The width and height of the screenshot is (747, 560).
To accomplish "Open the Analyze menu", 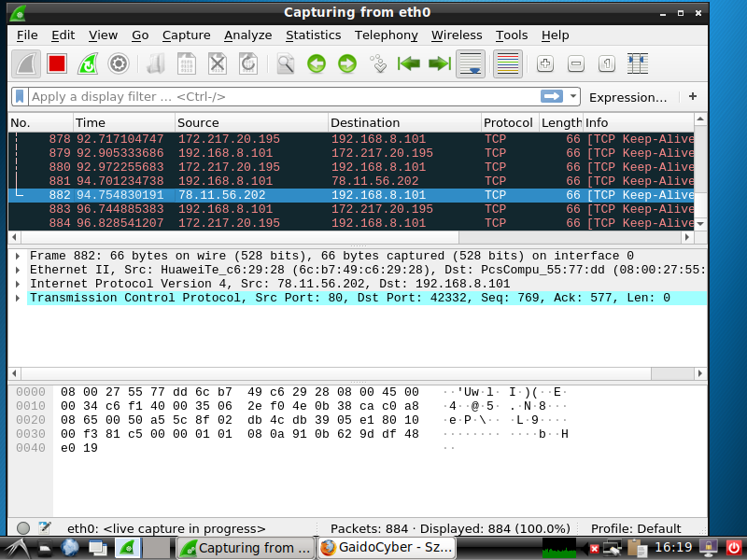I will pyautogui.click(x=248, y=35).
